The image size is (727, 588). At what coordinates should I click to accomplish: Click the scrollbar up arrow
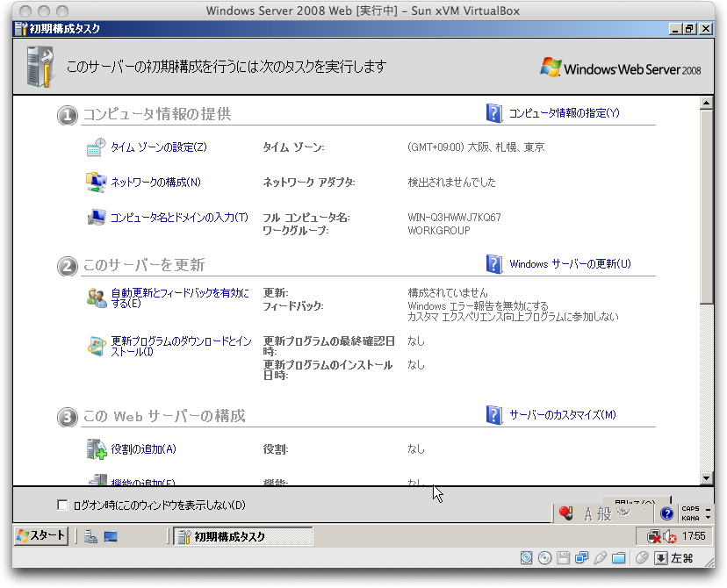(706, 103)
